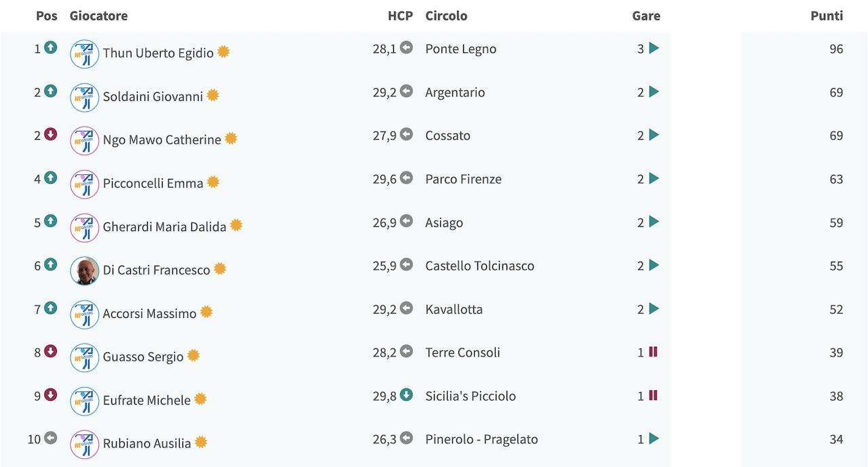Viewport: 868px width, 467px height.
Task: Click the gray position arrow for Rubiano Ausilia
Action: pos(51,438)
